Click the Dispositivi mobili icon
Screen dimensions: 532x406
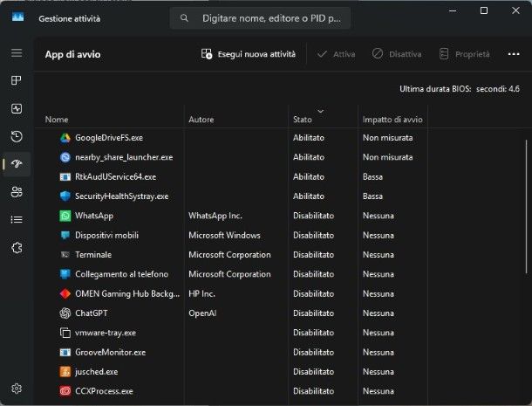pyautogui.click(x=65, y=235)
